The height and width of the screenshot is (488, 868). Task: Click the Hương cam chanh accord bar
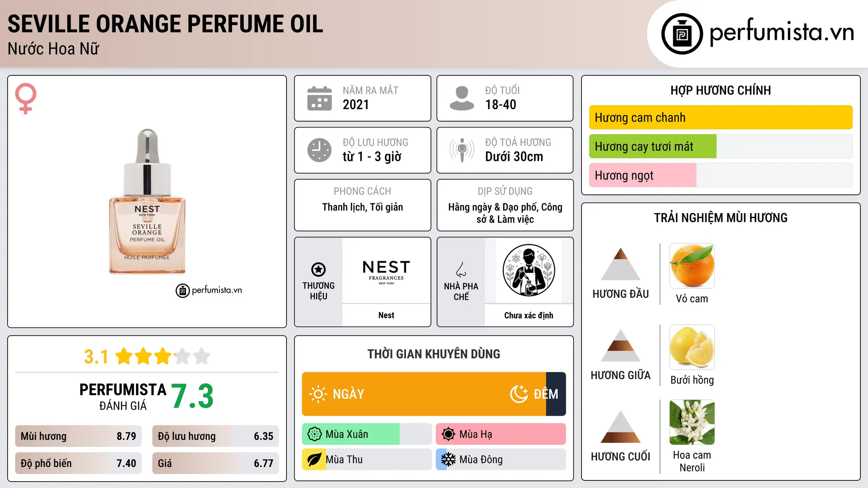pyautogui.click(x=721, y=117)
